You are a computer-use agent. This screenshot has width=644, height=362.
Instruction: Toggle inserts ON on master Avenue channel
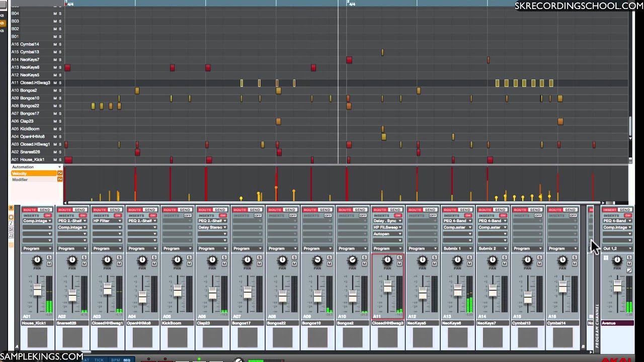(x=627, y=215)
